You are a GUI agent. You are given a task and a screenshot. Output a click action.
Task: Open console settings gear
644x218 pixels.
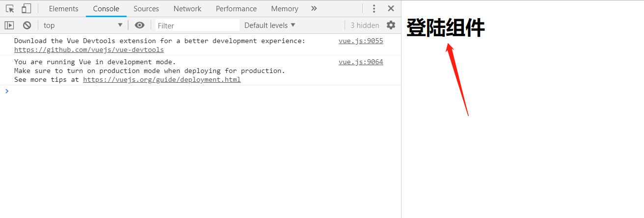(391, 25)
